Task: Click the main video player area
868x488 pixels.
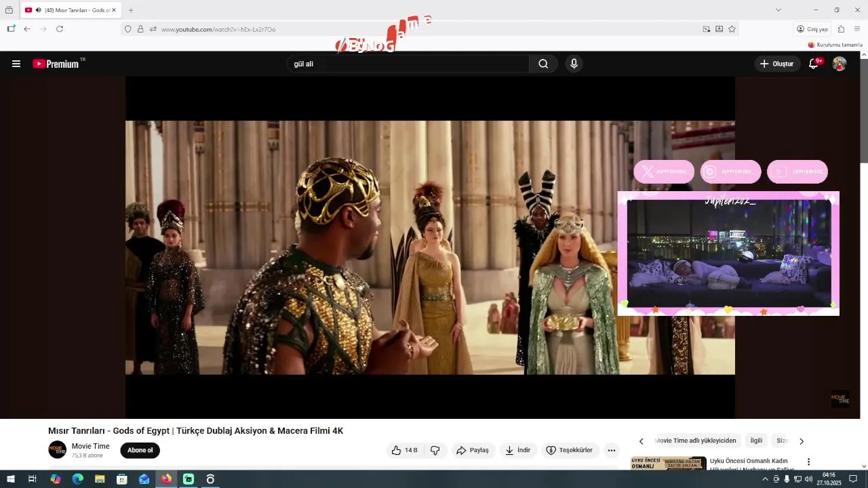Action: pyautogui.click(x=430, y=247)
